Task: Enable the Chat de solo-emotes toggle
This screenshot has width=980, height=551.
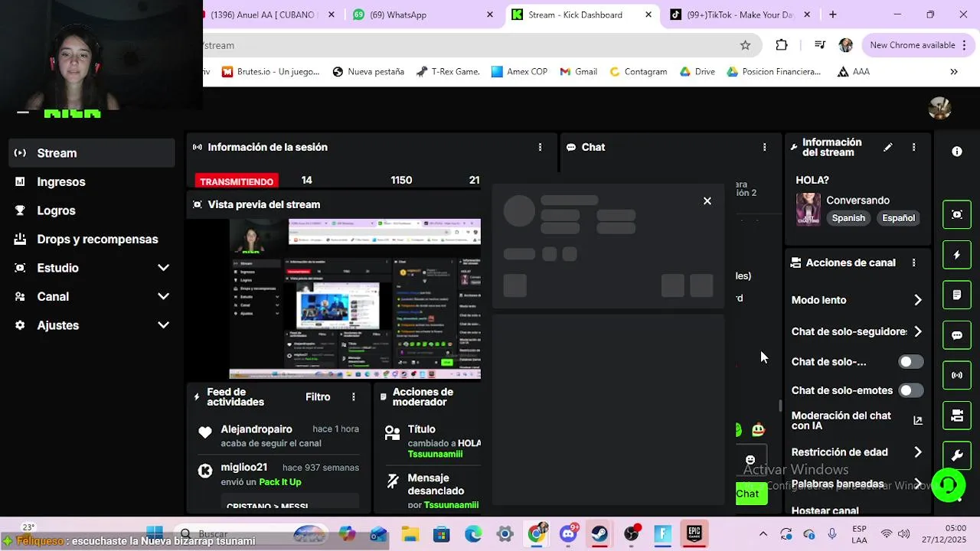Action: coord(910,390)
